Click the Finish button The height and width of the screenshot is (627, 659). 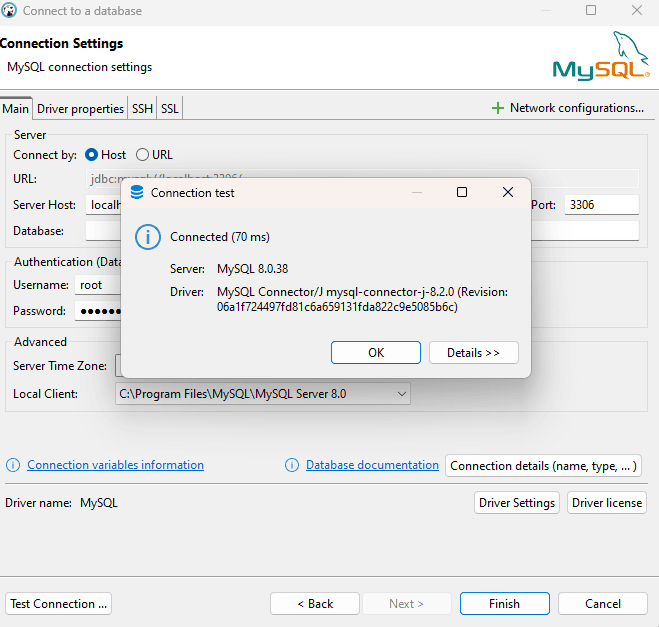(x=505, y=604)
